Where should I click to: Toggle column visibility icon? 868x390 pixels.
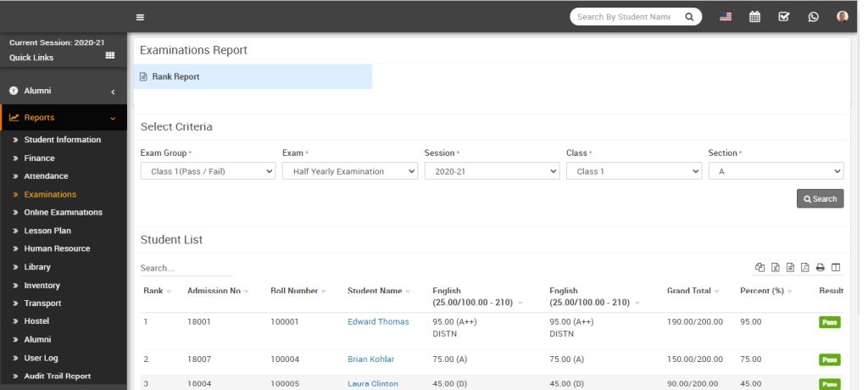click(x=836, y=268)
